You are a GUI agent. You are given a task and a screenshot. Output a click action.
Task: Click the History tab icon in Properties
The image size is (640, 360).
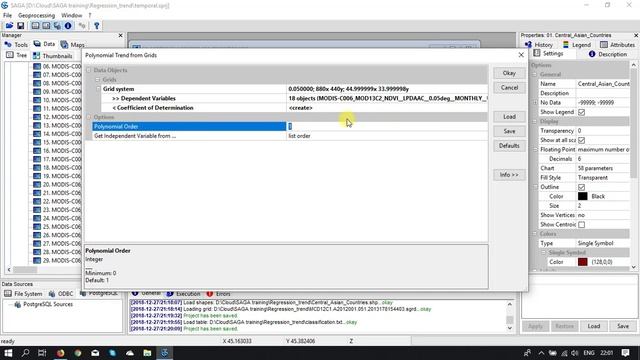pos(528,44)
